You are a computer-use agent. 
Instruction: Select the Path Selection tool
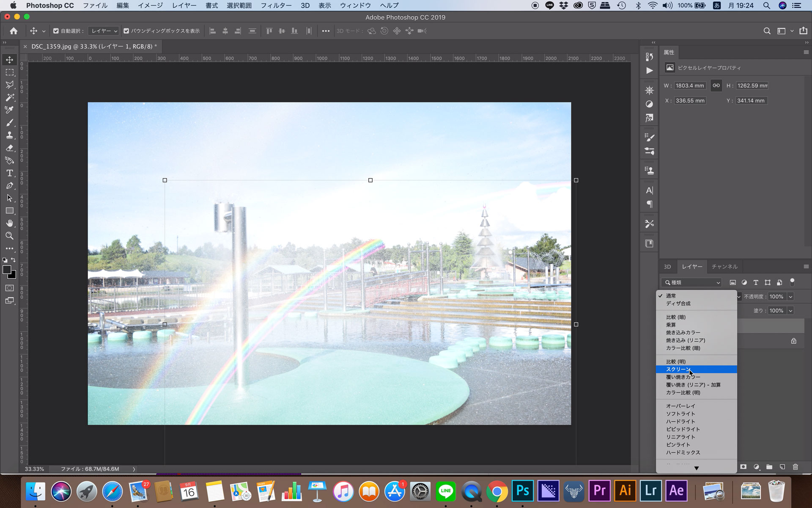tap(10, 198)
